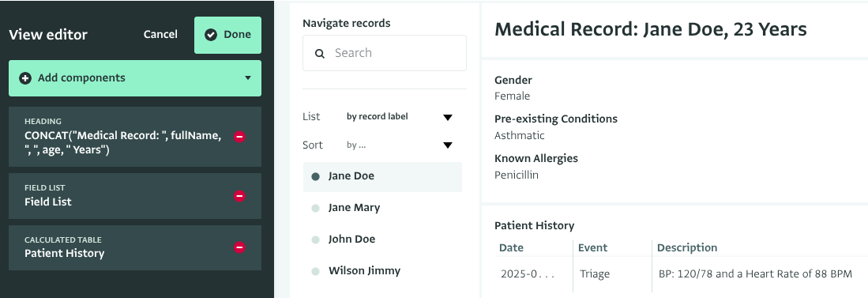Remove the Field List component

pyautogui.click(x=239, y=195)
